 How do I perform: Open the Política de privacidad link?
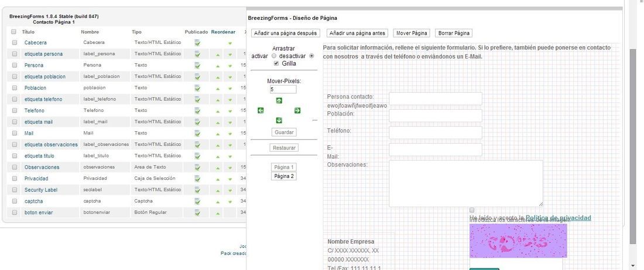point(558,218)
